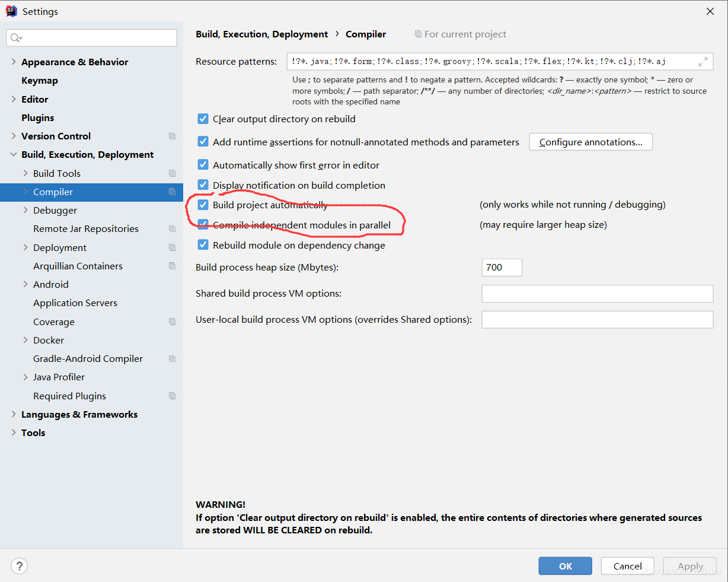Open Coverage settings page
Viewport: 728px width, 582px height.
[x=54, y=322]
